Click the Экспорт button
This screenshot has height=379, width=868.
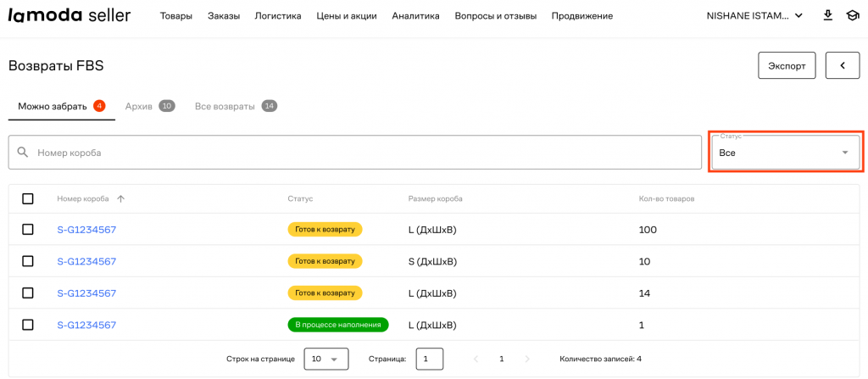[787, 65]
